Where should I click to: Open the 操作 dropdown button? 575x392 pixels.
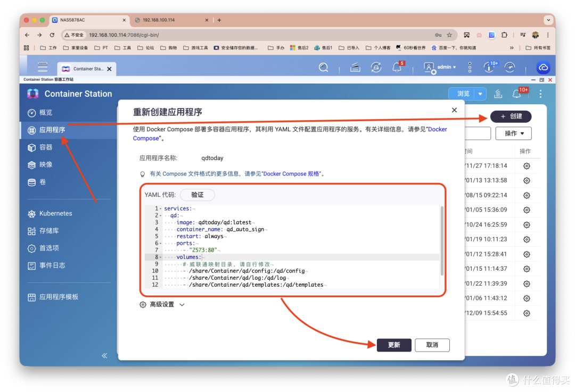513,134
